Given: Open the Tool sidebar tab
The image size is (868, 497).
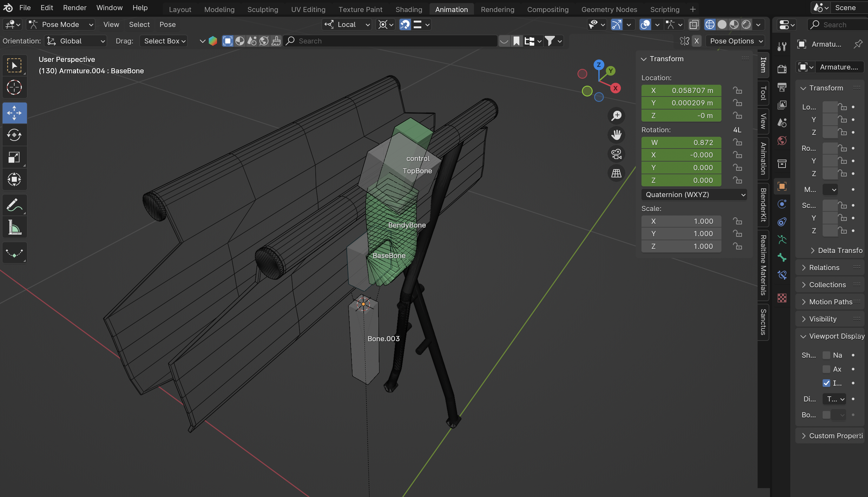Looking at the screenshot, I should point(763,93).
